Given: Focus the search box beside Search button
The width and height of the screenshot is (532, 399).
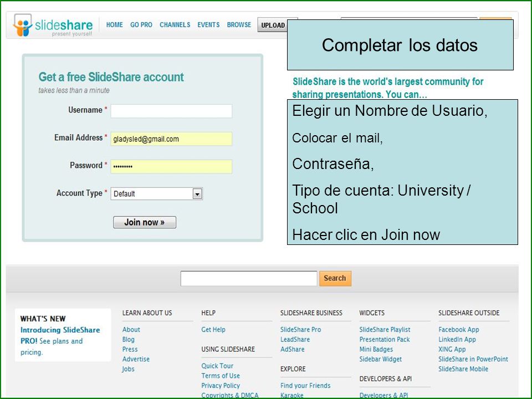Looking at the screenshot, I should click(249, 278).
